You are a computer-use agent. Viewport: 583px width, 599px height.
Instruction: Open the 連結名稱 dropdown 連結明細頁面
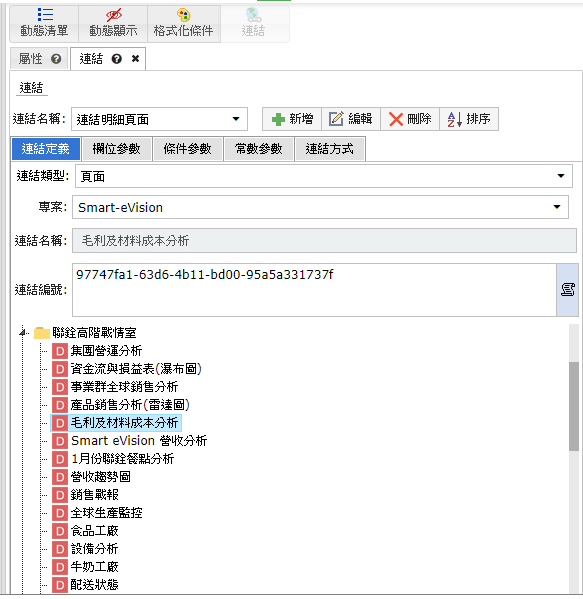[x=159, y=119]
